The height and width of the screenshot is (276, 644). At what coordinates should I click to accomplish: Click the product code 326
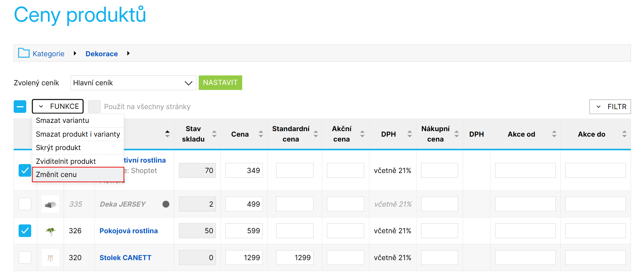click(x=75, y=231)
